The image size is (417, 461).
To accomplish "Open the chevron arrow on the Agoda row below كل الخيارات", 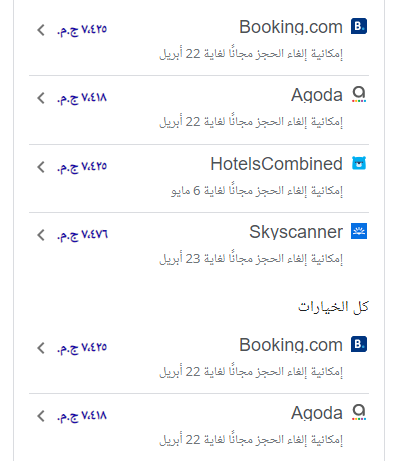I will 41,416.
